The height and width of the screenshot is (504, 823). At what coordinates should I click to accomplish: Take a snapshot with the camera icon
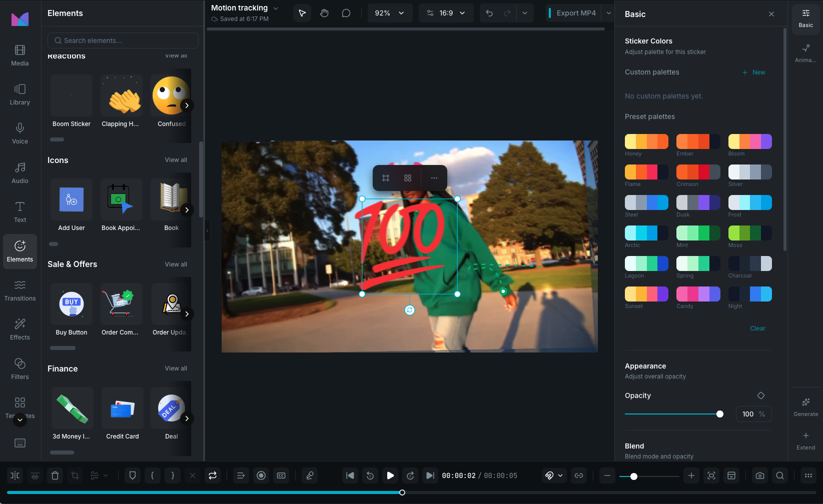click(760, 475)
